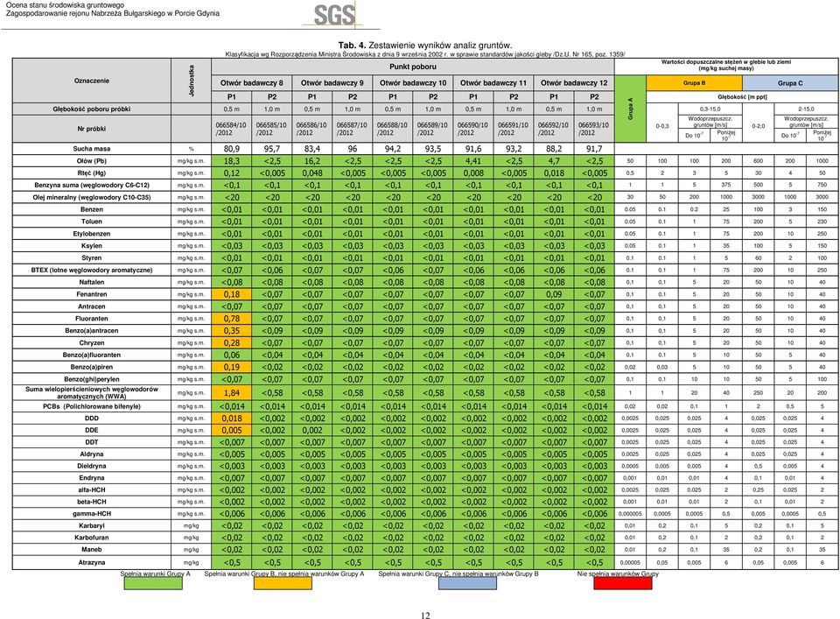Screen dimensions: 840x619
Task: Click 'Olej mineralny (węglowodory C10-C35)' row label
Action: [x=92, y=197]
